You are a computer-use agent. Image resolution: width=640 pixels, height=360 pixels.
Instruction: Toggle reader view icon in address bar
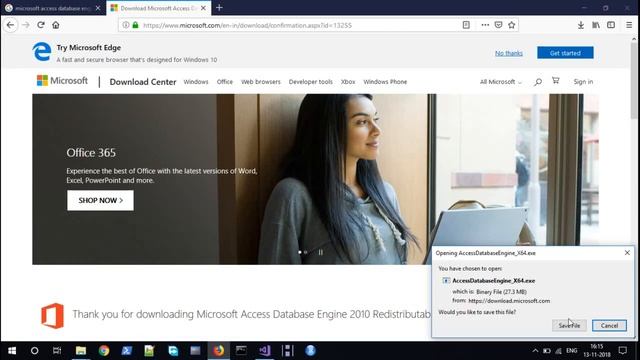pyautogui.click(x=466, y=25)
